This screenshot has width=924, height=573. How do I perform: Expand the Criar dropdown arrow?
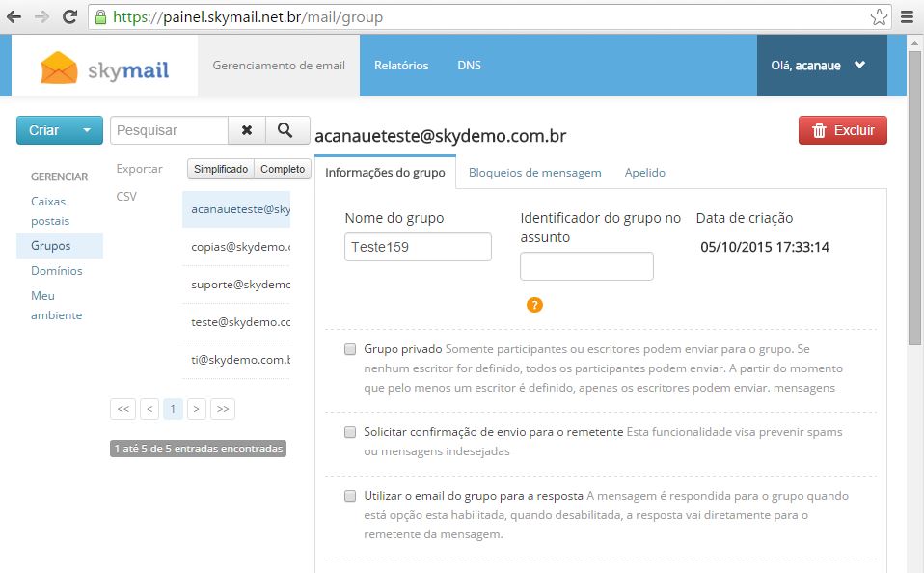[87, 130]
